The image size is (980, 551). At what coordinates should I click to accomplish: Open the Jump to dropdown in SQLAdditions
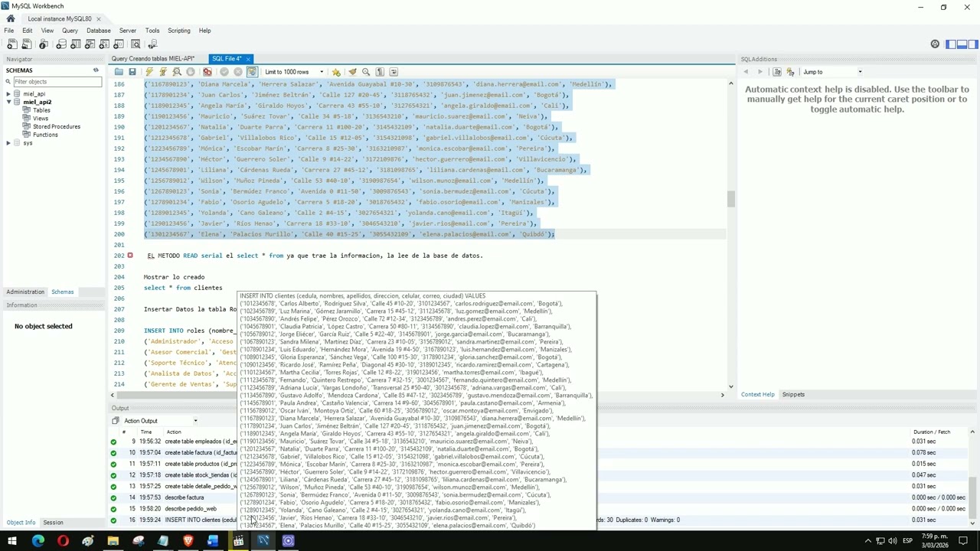point(832,72)
